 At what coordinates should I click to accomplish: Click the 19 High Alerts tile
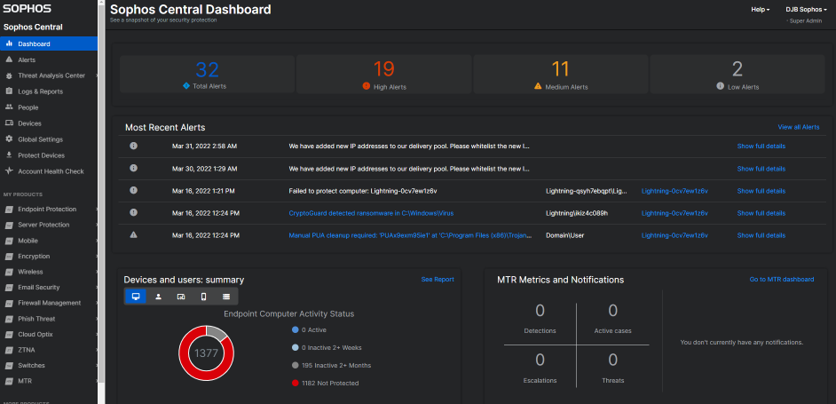tap(384, 74)
